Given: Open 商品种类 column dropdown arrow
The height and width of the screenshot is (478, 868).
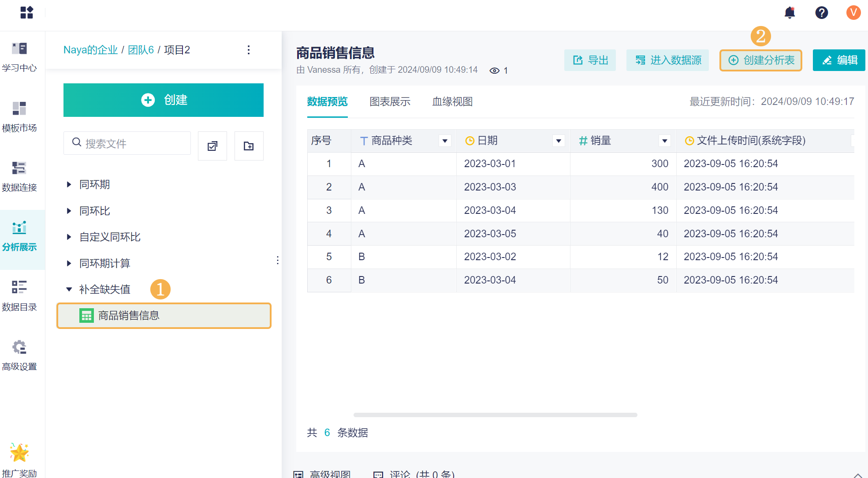Looking at the screenshot, I should [445, 141].
